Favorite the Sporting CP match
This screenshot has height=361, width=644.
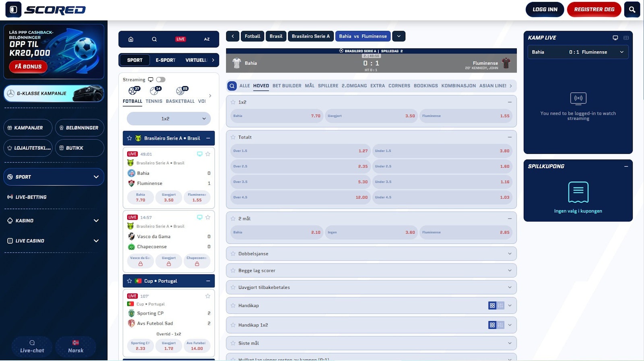pos(208,296)
